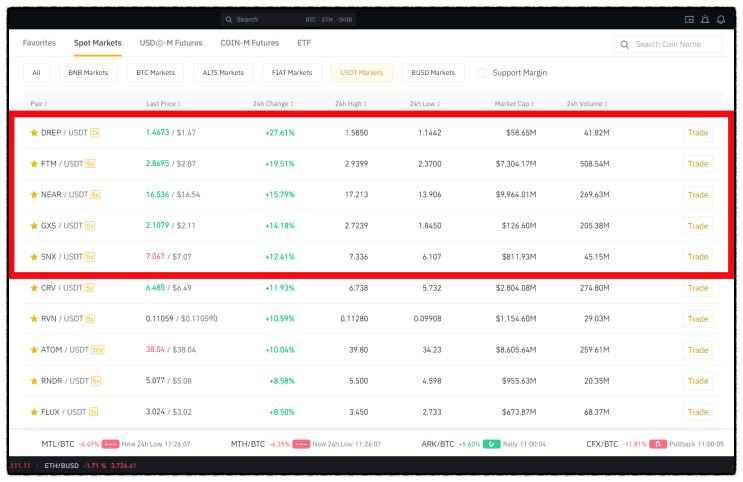This screenshot has width=743, height=482.
Task: Click DREP 3x margin badge
Action: click(95, 133)
